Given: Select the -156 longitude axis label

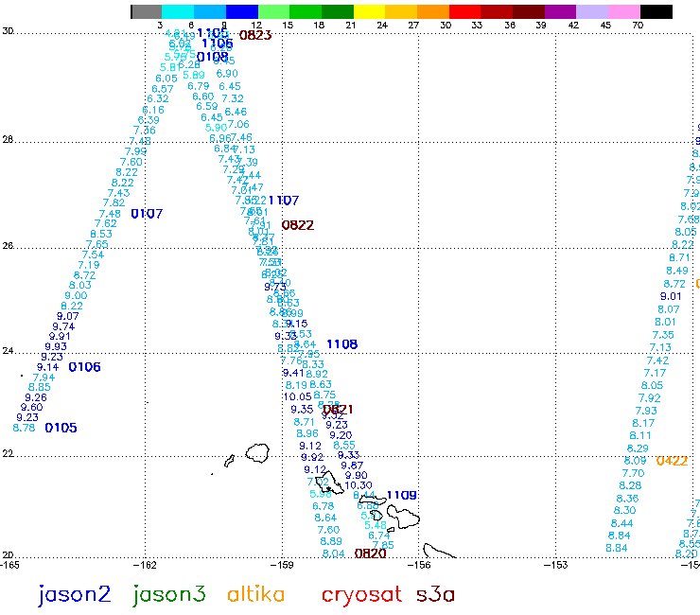Looking at the screenshot, I should pos(419,566).
